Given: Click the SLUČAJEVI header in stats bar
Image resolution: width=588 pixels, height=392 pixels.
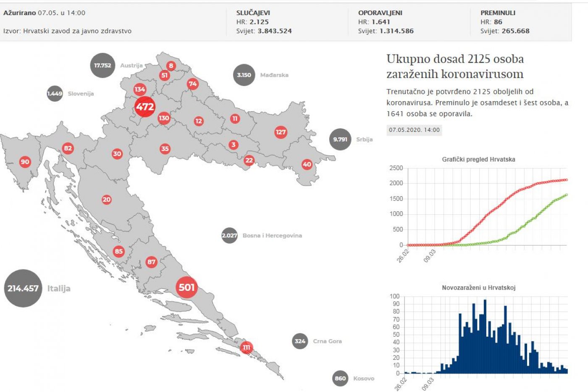Looking at the screenshot, I should (x=253, y=13).
